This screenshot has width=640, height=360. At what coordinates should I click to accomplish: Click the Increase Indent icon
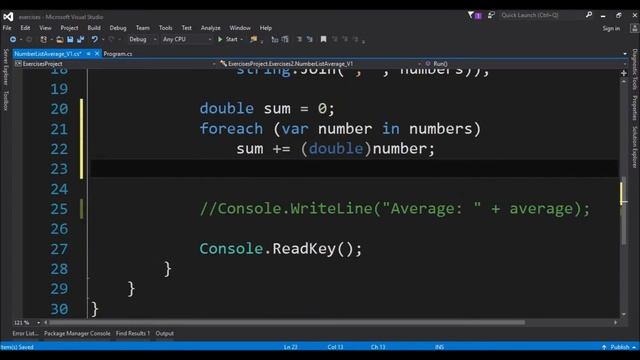[309, 39]
